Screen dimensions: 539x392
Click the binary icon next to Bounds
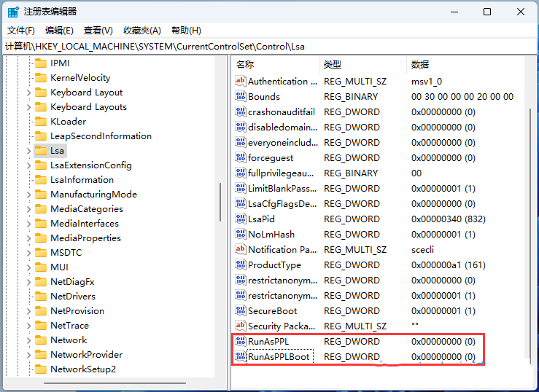240,96
